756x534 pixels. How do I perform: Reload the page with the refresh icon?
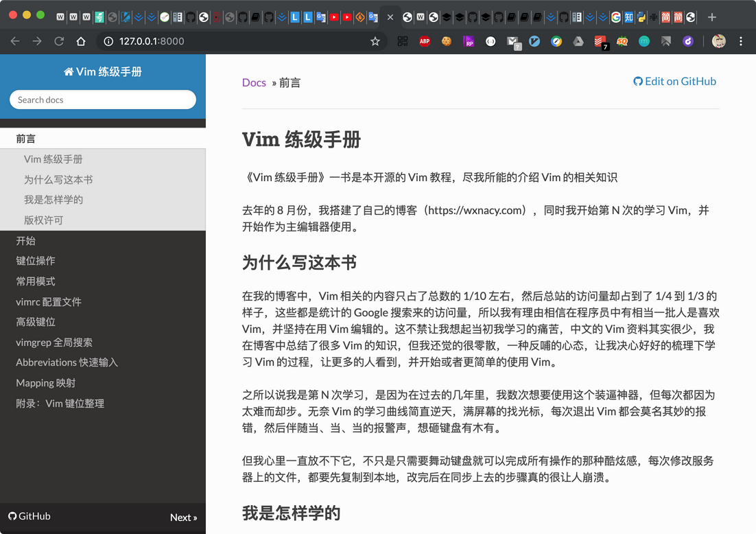point(59,41)
